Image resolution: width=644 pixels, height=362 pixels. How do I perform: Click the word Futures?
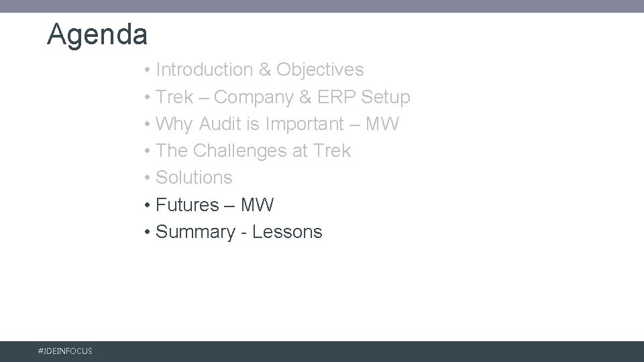coord(187,204)
